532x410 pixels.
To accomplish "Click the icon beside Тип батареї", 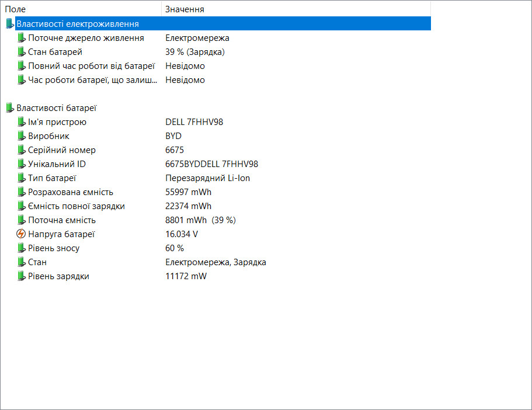I will (22, 178).
